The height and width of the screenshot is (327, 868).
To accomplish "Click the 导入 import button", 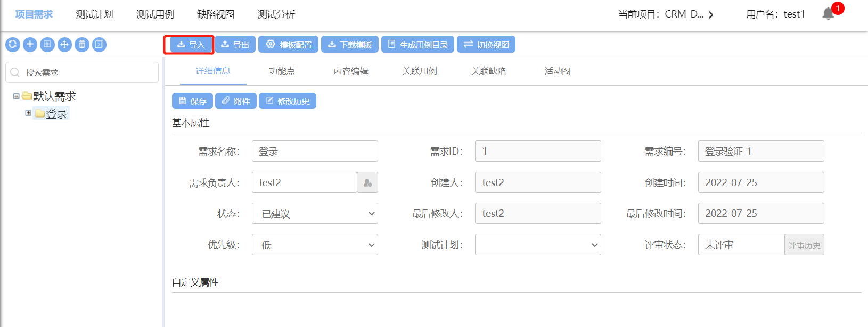I will click(191, 45).
